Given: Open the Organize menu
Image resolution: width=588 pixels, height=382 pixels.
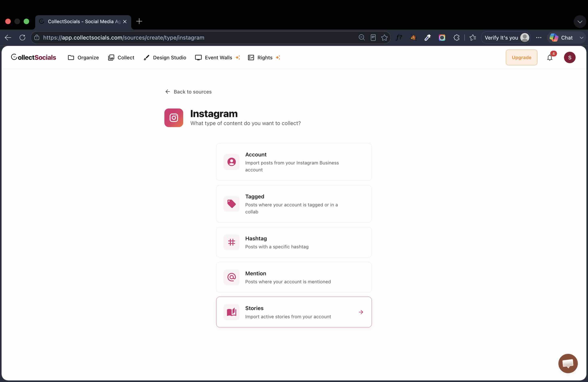Looking at the screenshot, I should 83,58.
